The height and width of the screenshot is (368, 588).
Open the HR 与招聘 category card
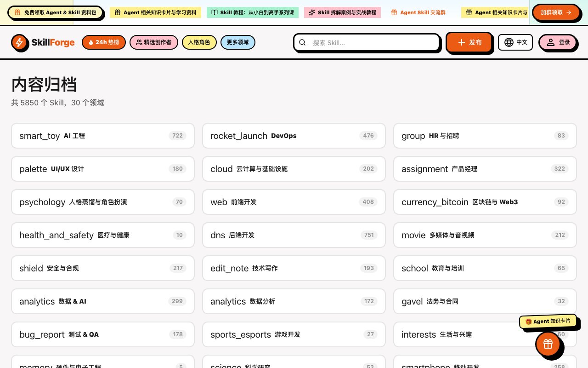[485, 136]
